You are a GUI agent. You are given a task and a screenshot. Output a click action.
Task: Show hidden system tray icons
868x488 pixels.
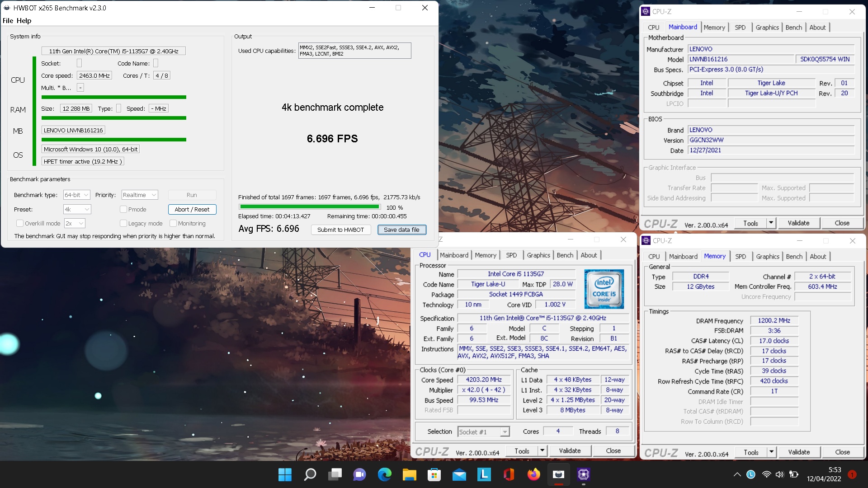[737, 474]
